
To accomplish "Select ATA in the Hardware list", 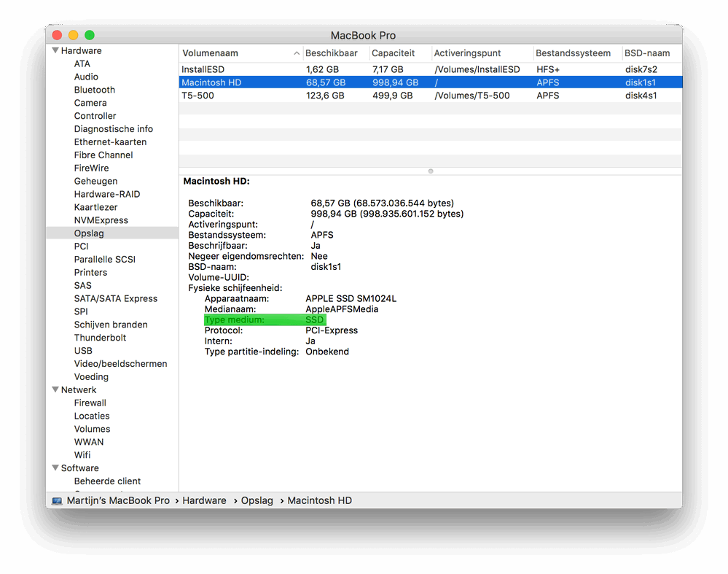I will coord(82,63).
